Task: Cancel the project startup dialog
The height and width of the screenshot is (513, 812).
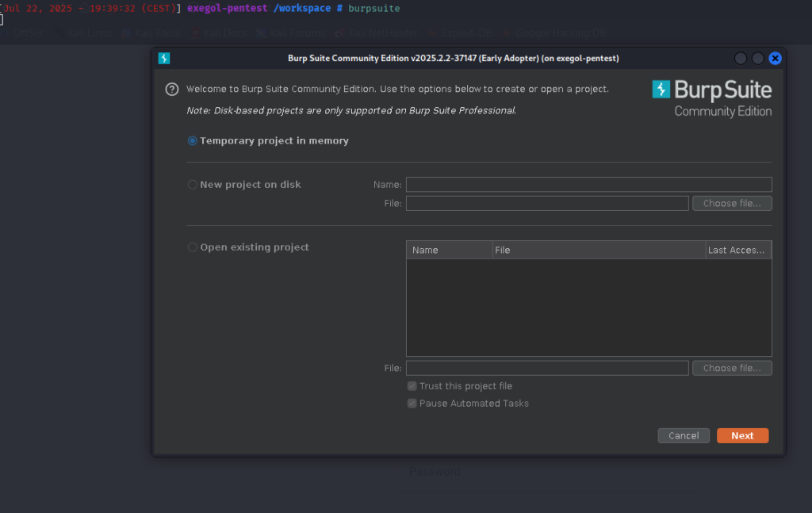Action: point(684,436)
